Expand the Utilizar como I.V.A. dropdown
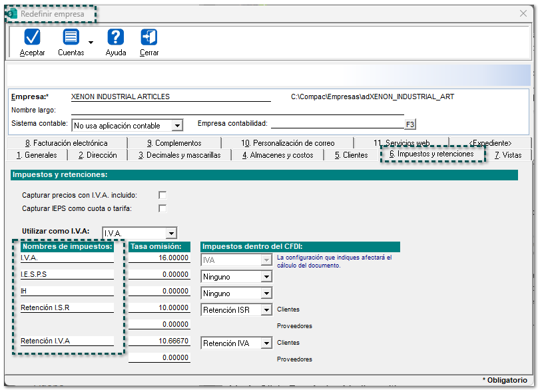Viewport: 540px width, 392px height. [171, 233]
